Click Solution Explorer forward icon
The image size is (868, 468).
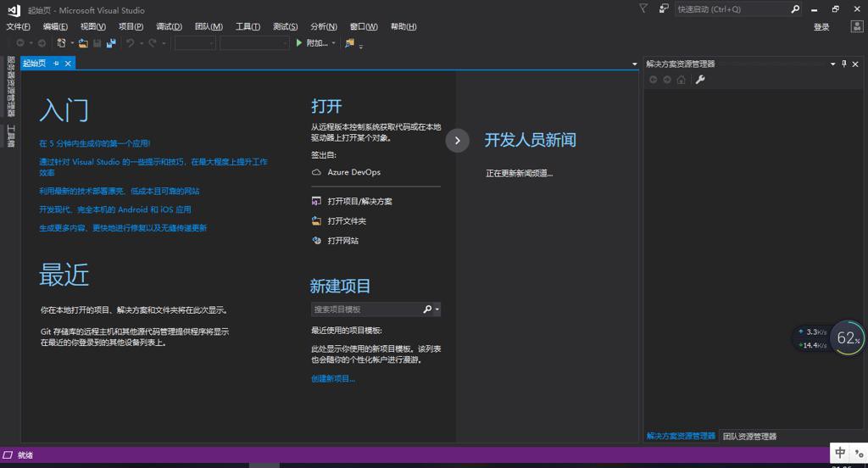pyautogui.click(x=667, y=80)
